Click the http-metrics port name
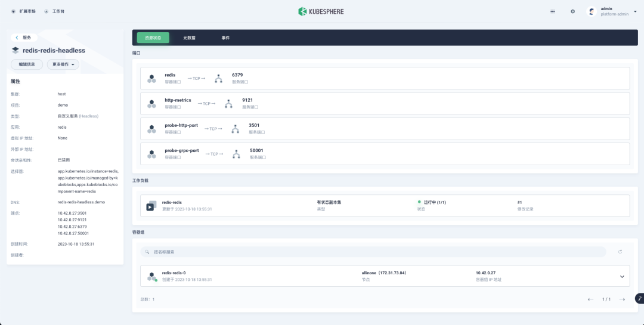Screen dimensions: 644x325 178,100
